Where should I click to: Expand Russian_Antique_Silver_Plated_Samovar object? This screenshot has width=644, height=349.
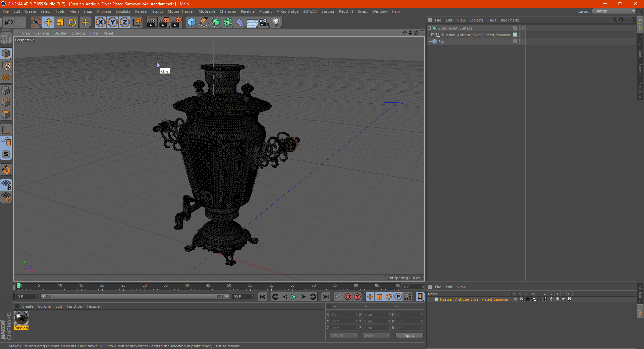point(433,35)
